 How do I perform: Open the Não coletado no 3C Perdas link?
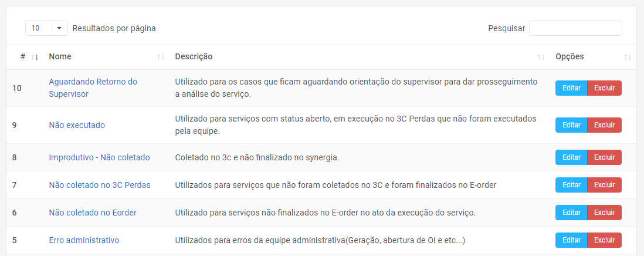[100, 185]
